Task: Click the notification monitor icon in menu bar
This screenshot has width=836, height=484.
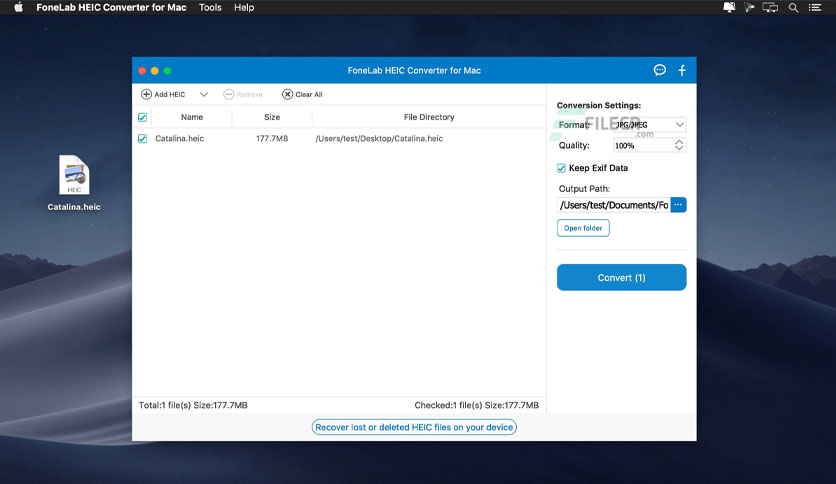Action: click(729, 7)
